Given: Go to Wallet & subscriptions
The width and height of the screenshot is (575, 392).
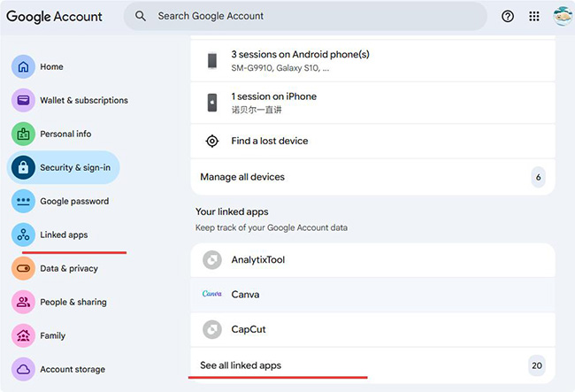Looking at the screenshot, I should pos(84,100).
